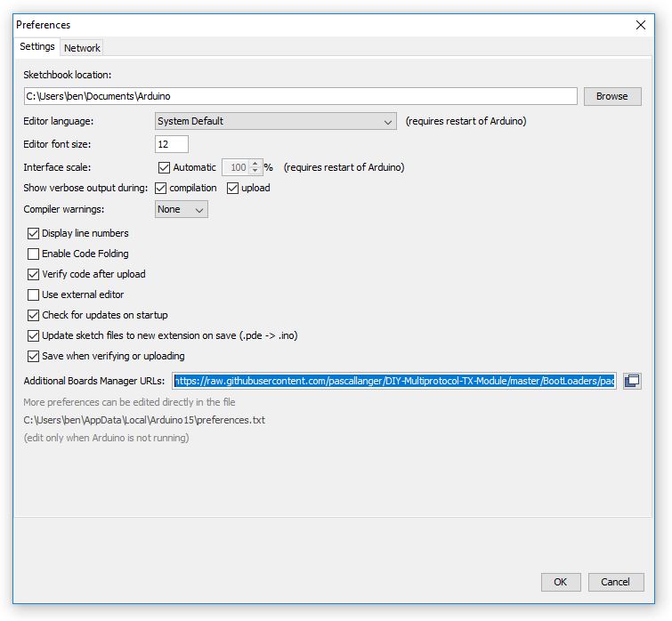The width and height of the screenshot is (672, 621).
Task: Decrease interface scale with down arrow
Action: tap(256, 171)
